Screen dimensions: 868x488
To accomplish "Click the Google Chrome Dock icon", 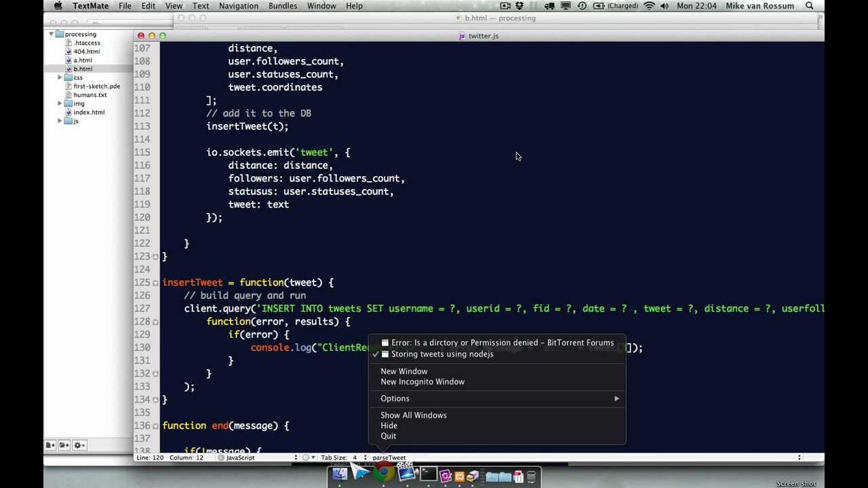I will [384, 471].
